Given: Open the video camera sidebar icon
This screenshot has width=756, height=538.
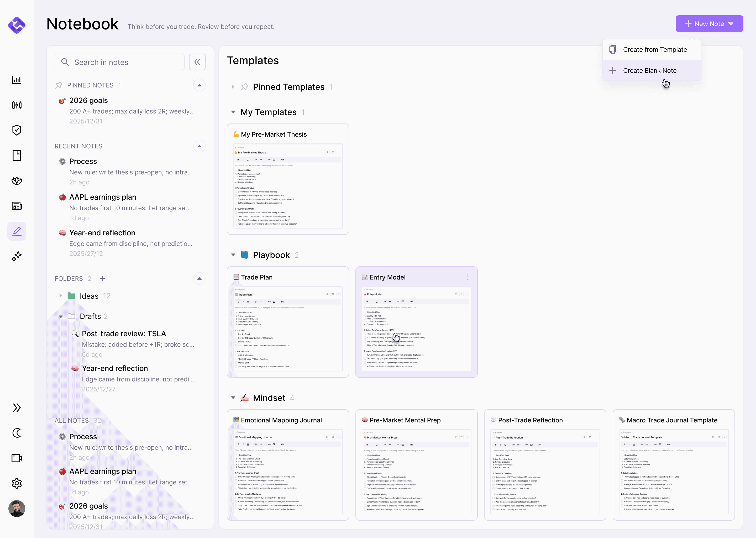Looking at the screenshot, I should point(17,458).
